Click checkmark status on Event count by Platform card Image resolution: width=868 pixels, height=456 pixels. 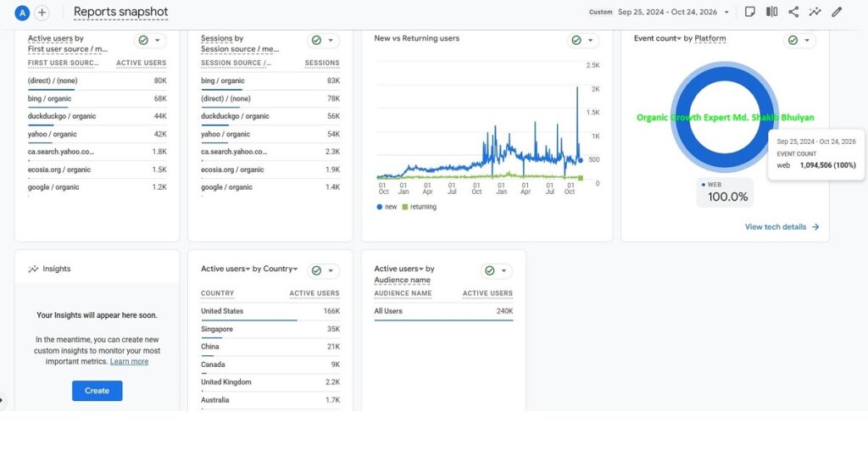(x=793, y=41)
